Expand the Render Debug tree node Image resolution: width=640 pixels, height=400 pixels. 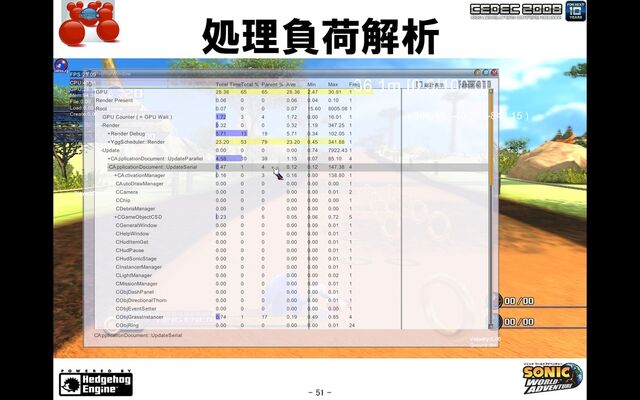[x=109, y=134]
